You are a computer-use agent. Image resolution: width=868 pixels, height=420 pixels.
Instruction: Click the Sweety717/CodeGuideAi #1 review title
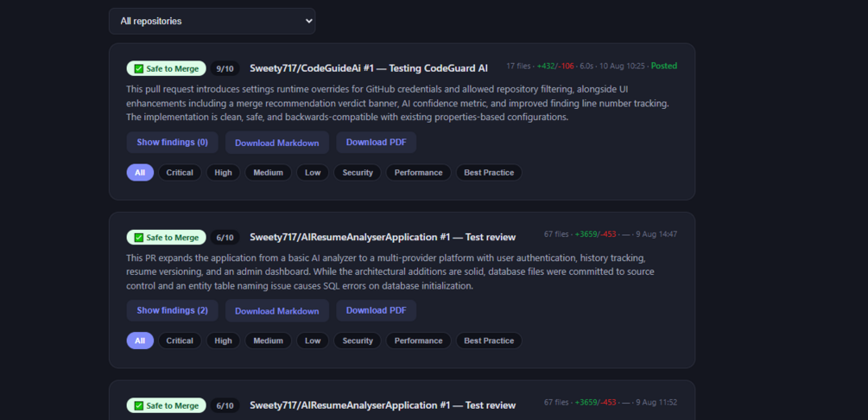point(369,68)
